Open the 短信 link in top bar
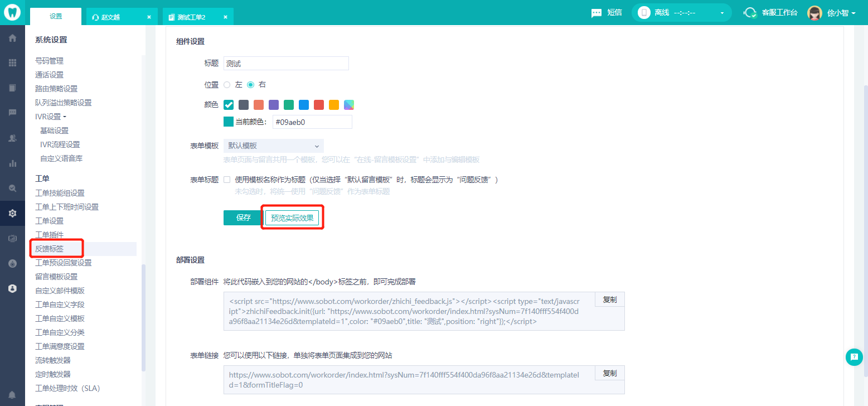The height and width of the screenshot is (406, 868). 614,12
